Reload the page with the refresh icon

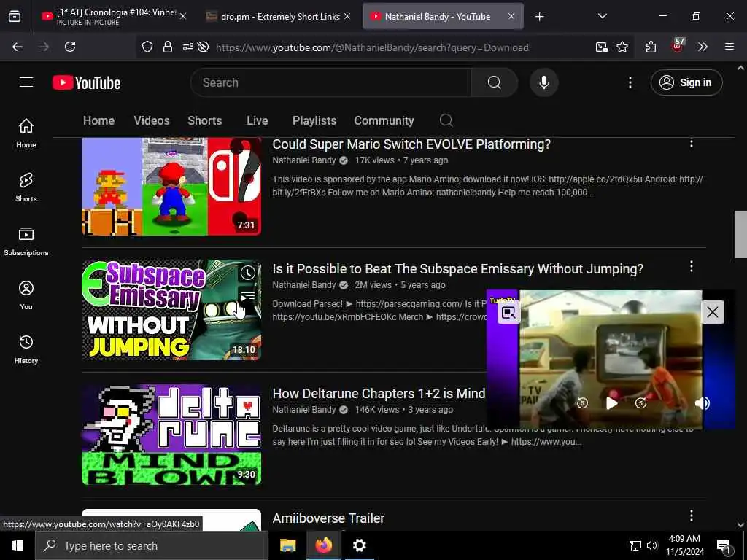[x=70, y=47]
